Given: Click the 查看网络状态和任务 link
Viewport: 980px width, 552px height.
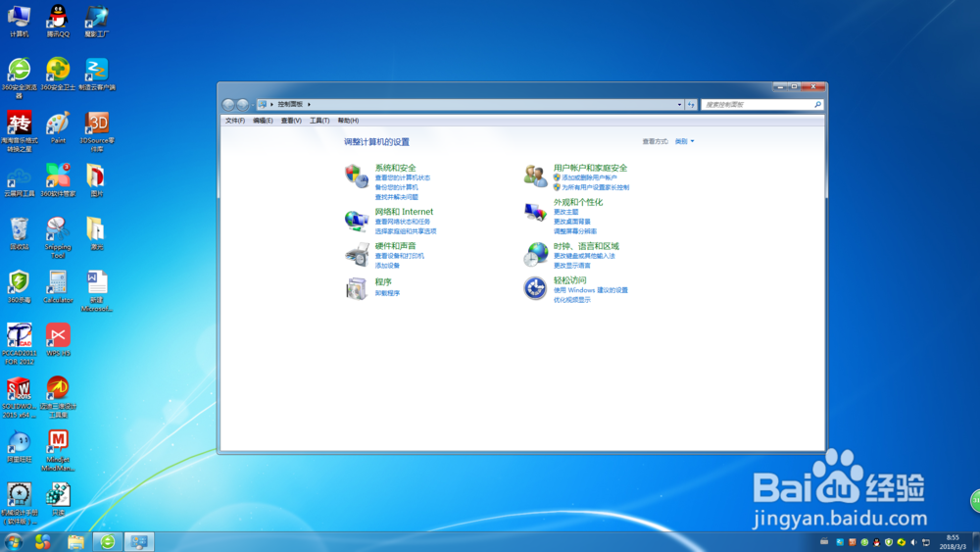Looking at the screenshot, I should point(403,222).
